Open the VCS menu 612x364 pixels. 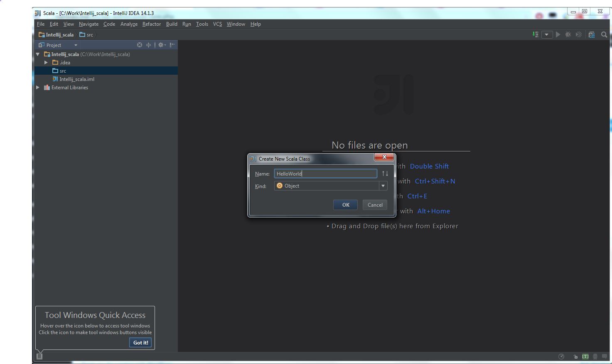coord(217,24)
